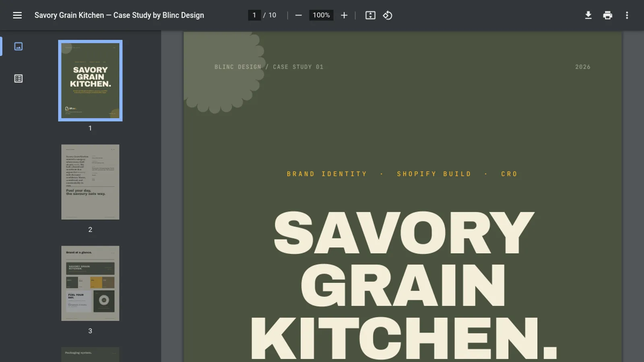Open the partially visible page 4 thumbnail
Screen dimensions: 644x362
90,354
